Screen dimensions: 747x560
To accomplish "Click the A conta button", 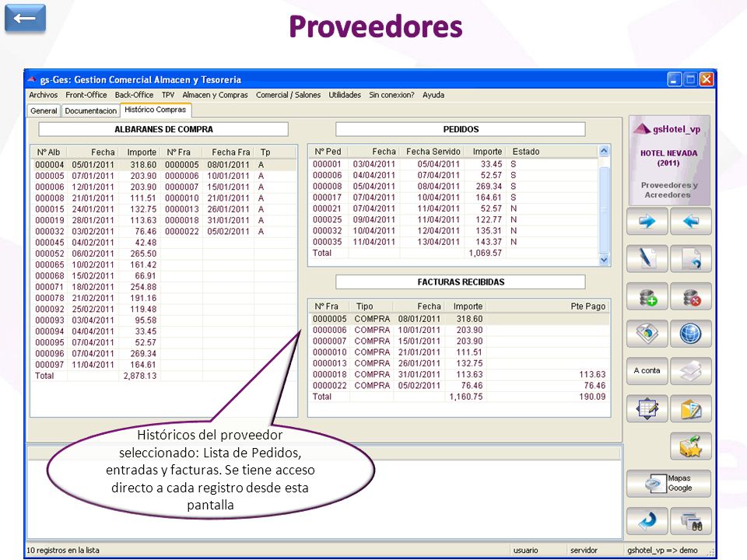I will click(647, 371).
